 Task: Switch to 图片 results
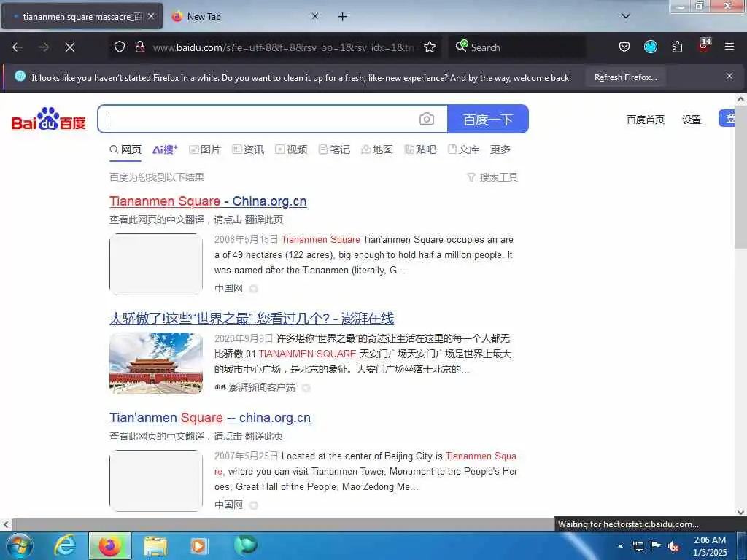pyautogui.click(x=205, y=149)
